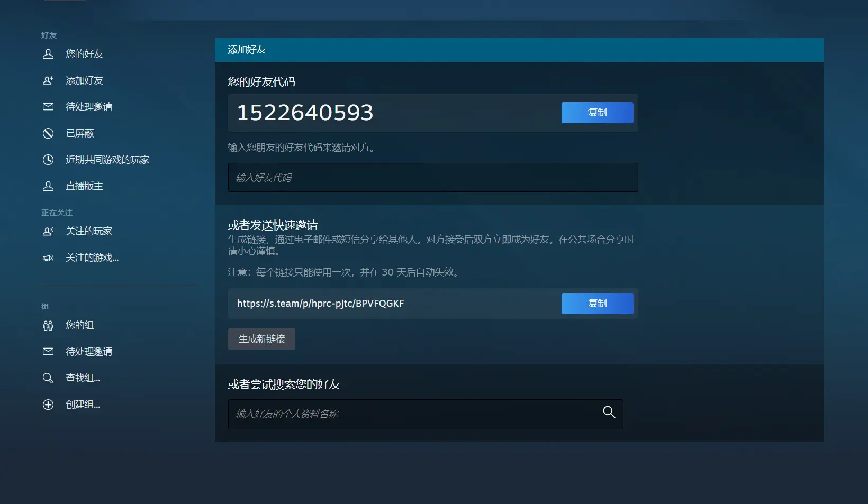Select 添加好友 in the sidebar
Viewport: 868px width, 504px height.
84,80
